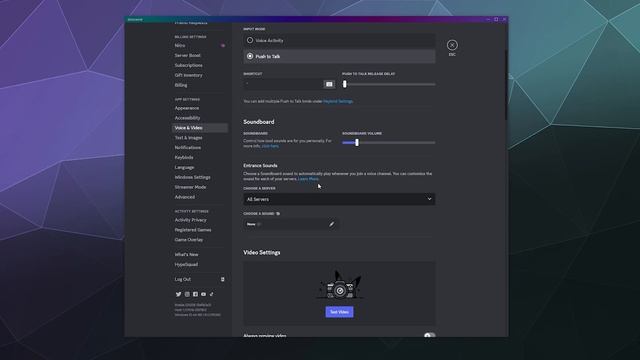The image size is (640, 360).
Task: Toggle Always preview video switch
Action: pyautogui.click(x=429, y=336)
